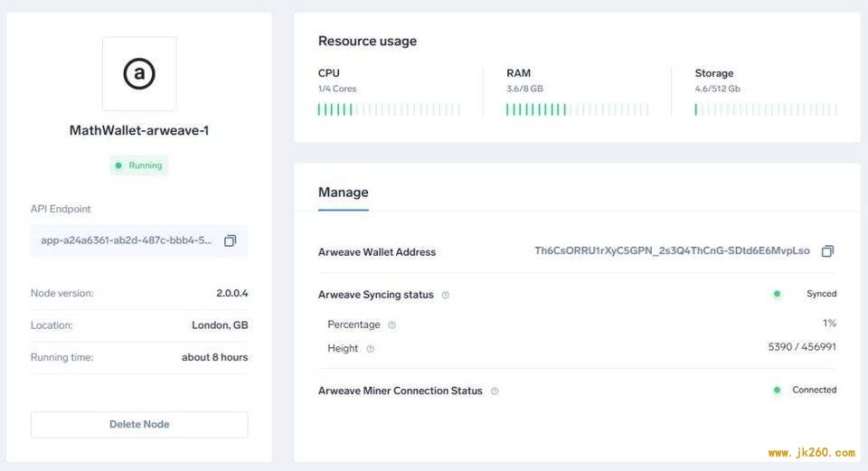The height and width of the screenshot is (471, 868).
Task: Click the API Endpoint label
Action: pyautogui.click(x=61, y=209)
